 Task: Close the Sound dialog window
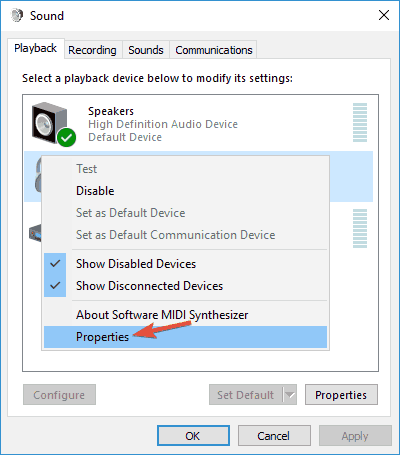(x=384, y=15)
